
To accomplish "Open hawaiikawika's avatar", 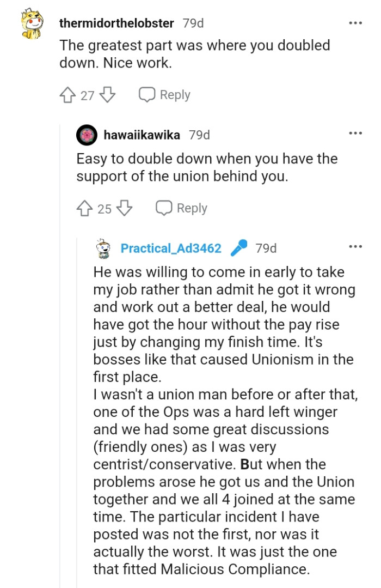I will click(85, 135).
